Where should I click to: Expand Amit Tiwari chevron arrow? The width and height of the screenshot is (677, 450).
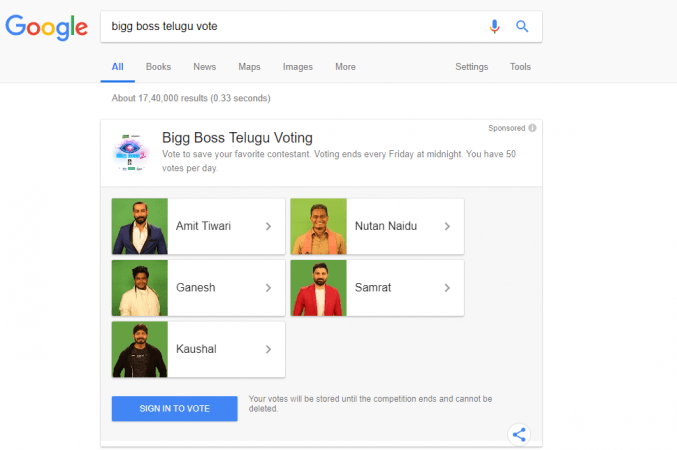coord(268,226)
